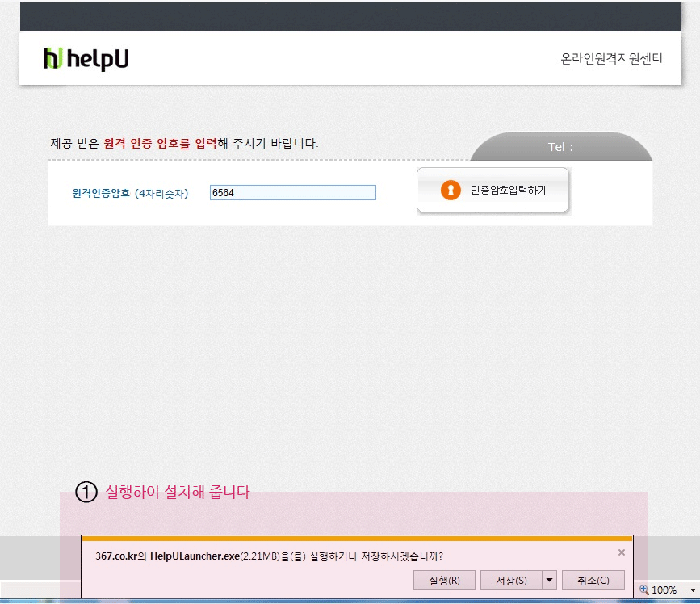This screenshot has height=604, width=700.
Task: Select the Tel: tab
Action: (x=561, y=147)
